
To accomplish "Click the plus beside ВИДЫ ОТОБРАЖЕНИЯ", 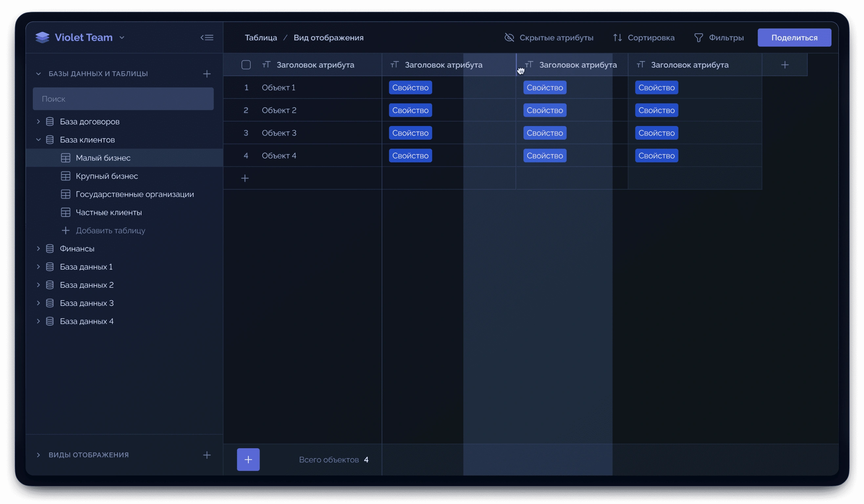I will point(207,455).
